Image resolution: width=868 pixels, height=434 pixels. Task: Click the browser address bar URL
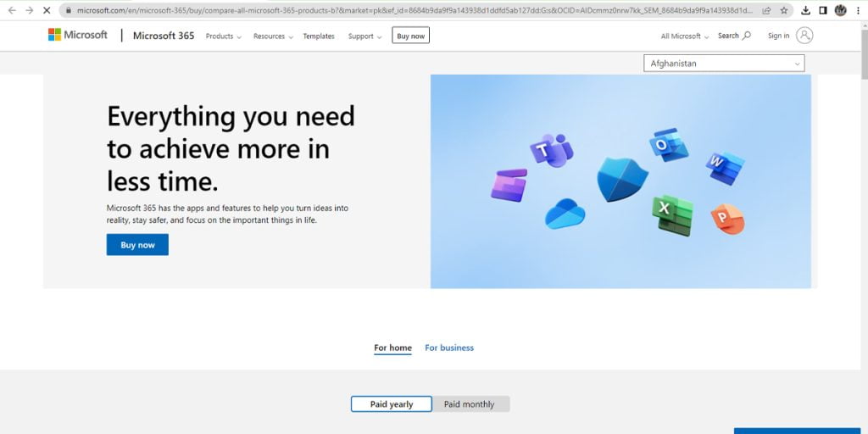[415, 10]
